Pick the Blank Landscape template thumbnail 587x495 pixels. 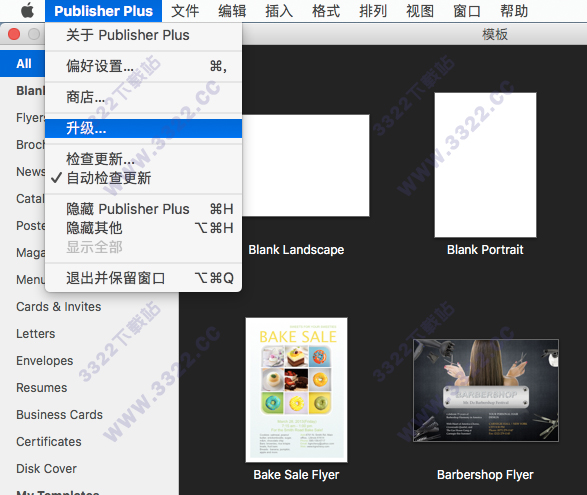point(305,165)
